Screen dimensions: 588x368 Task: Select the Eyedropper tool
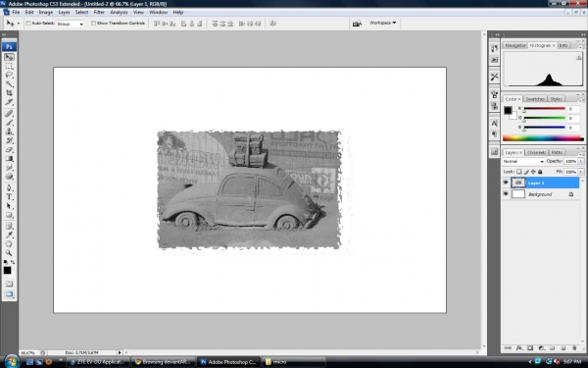point(9,236)
